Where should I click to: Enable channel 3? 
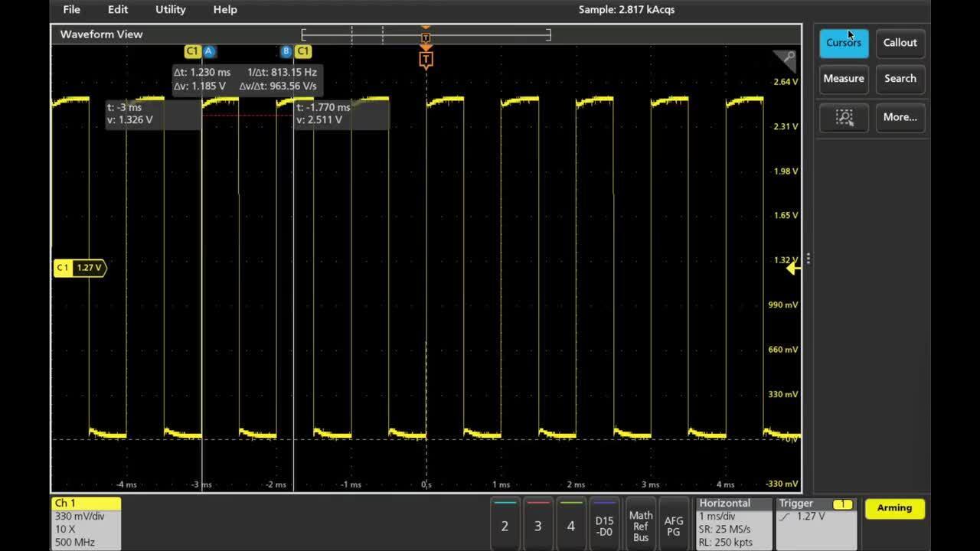(538, 525)
